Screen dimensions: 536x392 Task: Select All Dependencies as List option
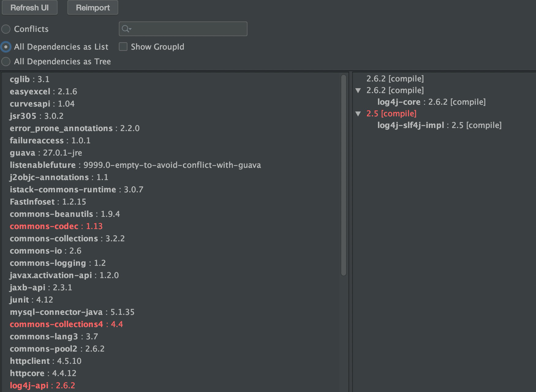(x=6, y=47)
